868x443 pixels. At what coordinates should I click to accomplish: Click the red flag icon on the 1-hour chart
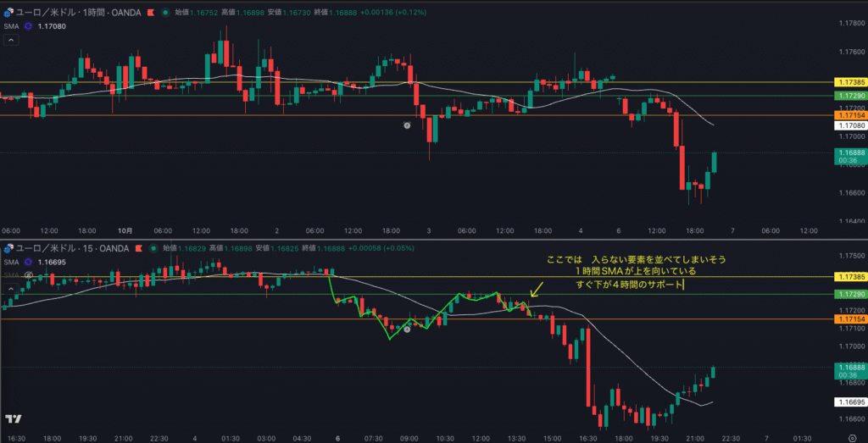[x=151, y=13]
